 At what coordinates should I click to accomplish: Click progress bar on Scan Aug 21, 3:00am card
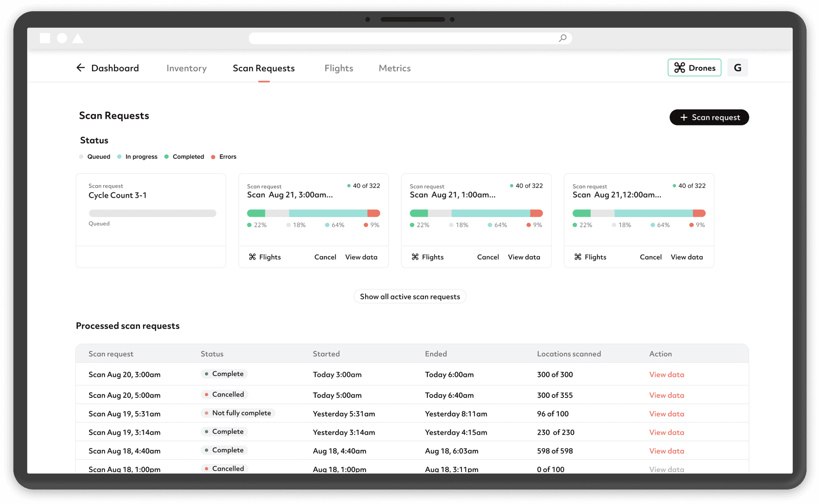313,213
